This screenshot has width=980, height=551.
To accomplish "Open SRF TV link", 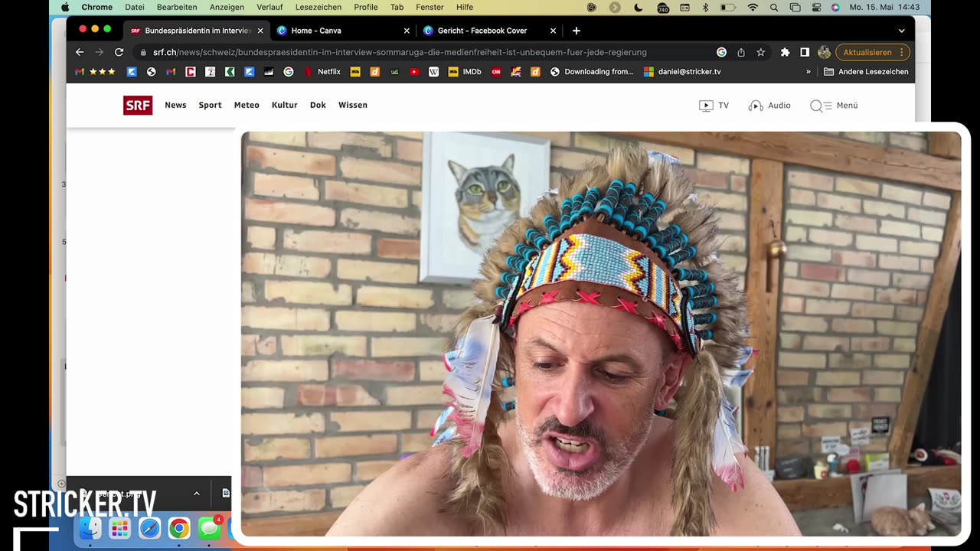I will click(x=714, y=106).
